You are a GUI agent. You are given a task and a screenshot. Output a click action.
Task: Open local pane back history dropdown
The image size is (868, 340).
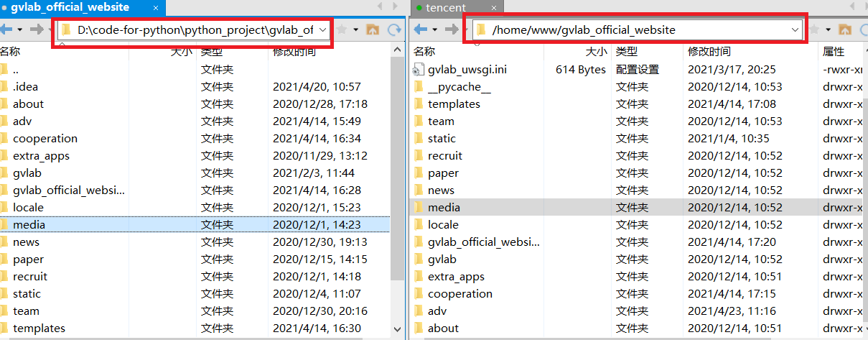(19, 29)
